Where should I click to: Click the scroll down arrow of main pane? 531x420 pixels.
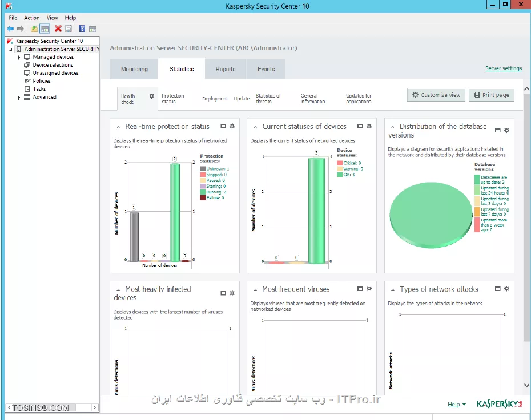526,385
